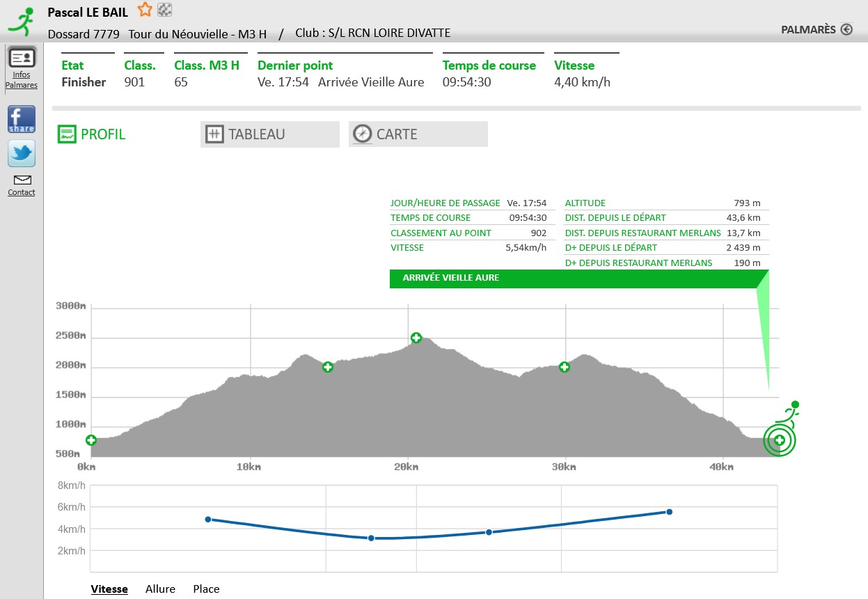Click the green runner logo
Viewport: 868px width, 599px height.
click(21, 22)
